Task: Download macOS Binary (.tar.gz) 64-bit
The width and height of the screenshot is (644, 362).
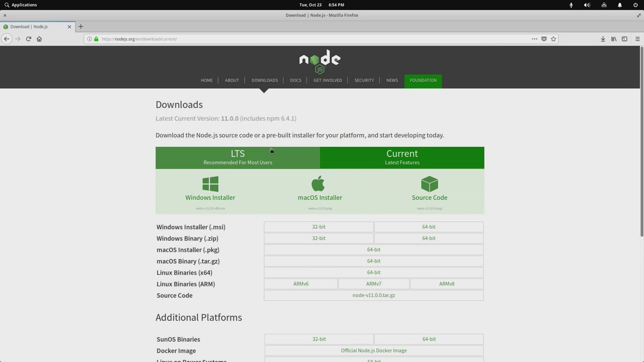Action: pos(374,261)
